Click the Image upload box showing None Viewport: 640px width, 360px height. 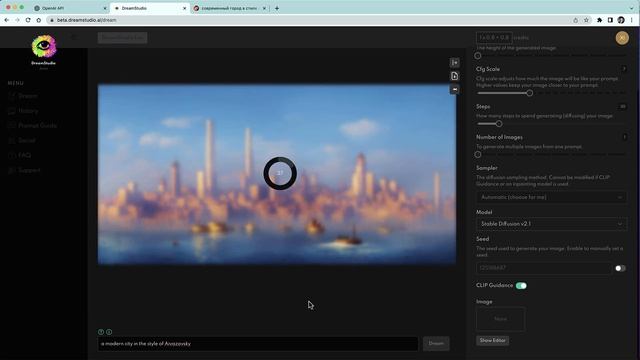pos(500,319)
